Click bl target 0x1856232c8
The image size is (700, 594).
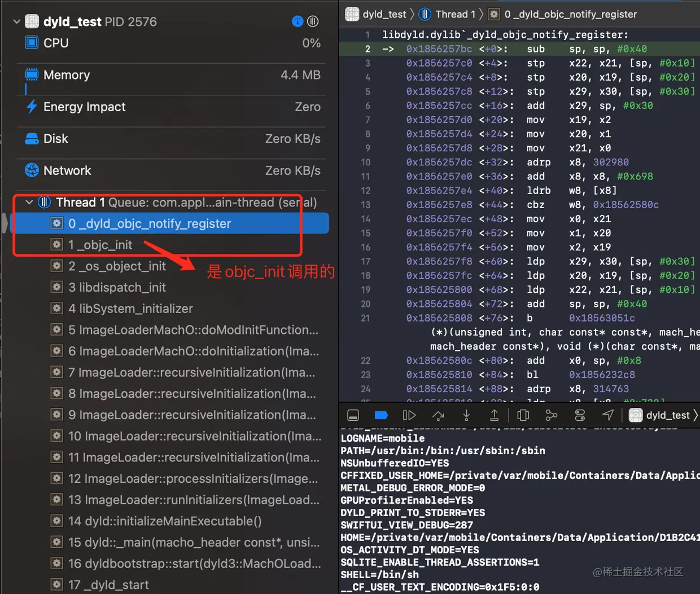pos(602,375)
